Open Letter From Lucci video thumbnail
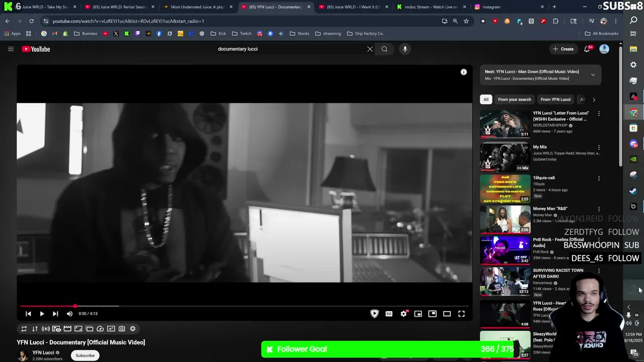Screen dimensions: 644x362 point(505,124)
